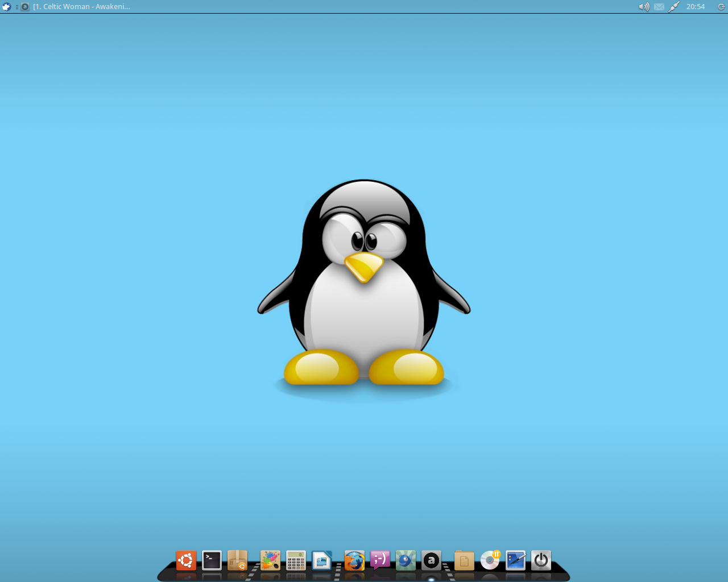The width and height of the screenshot is (728, 582).
Task: Open the blue fish application icon
Action: (406, 560)
